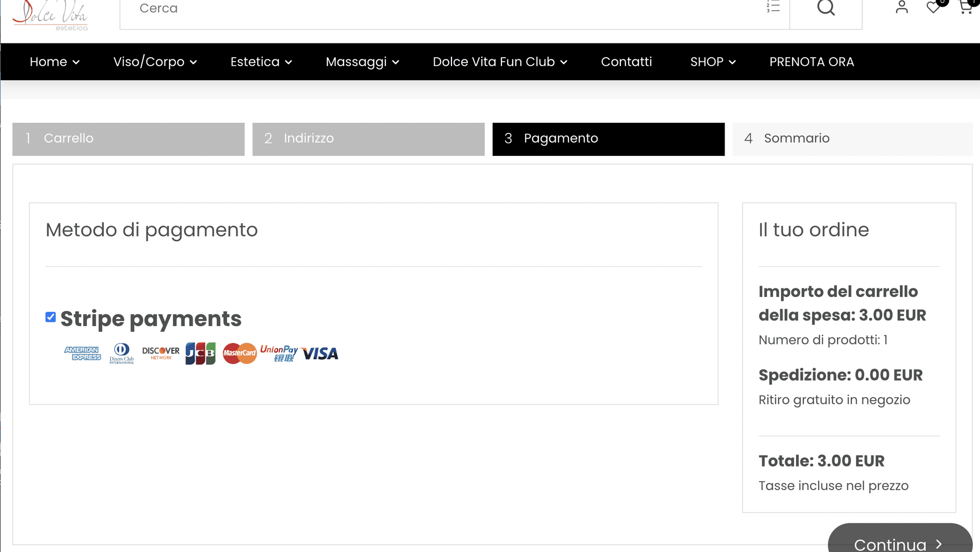Go to the Indirizzo checkout step
This screenshot has width=980, height=552.
(x=368, y=139)
